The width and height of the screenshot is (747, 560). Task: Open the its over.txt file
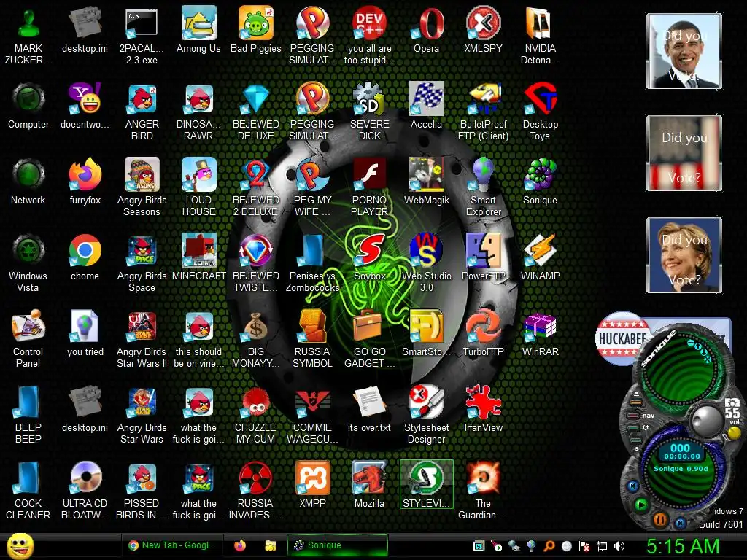coord(369,409)
